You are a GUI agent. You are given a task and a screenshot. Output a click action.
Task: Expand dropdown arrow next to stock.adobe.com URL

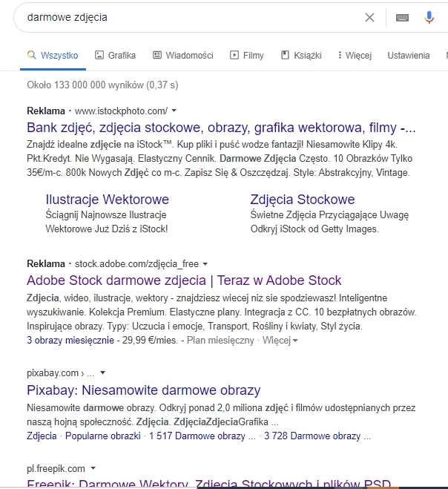click(x=205, y=263)
